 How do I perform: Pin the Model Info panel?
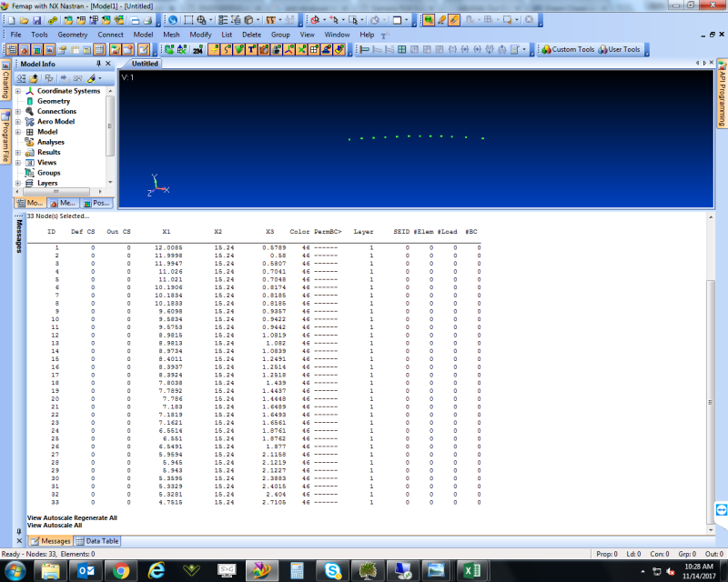(x=98, y=64)
